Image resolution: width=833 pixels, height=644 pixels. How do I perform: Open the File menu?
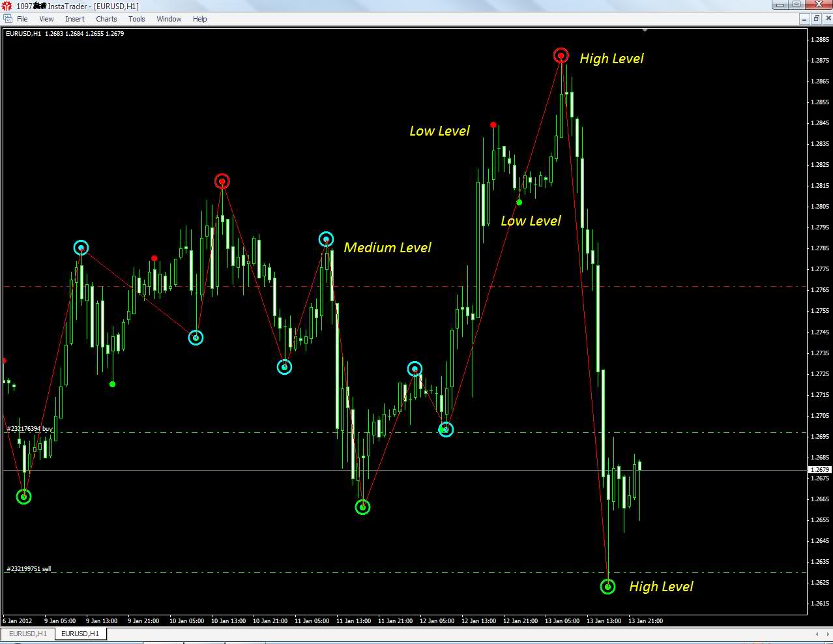[x=22, y=19]
